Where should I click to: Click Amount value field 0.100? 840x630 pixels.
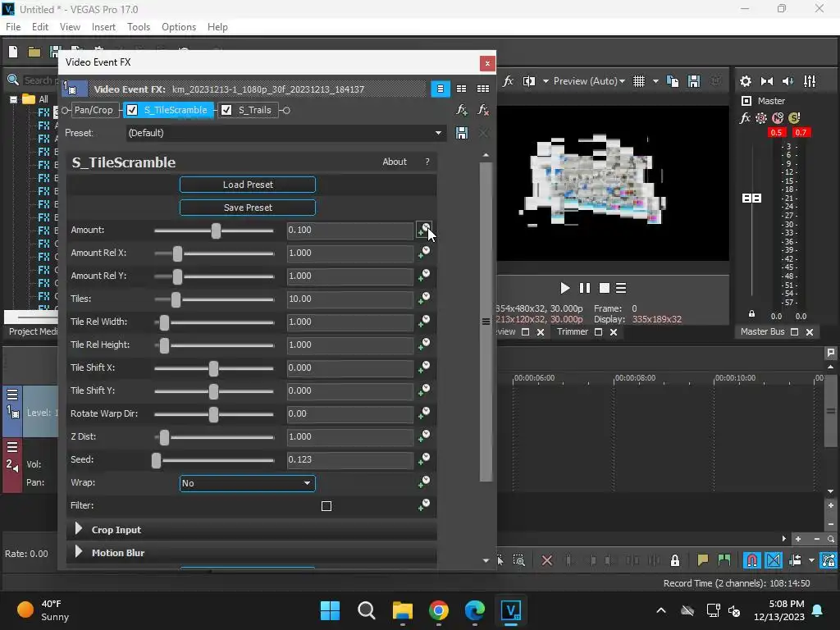pyautogui.click(x=349, y=231)
